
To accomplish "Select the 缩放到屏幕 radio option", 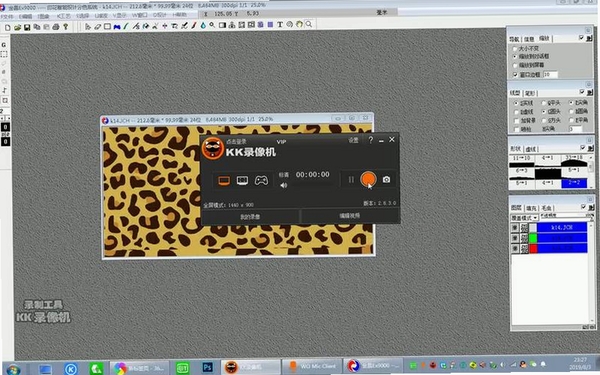I will point(515,65).
